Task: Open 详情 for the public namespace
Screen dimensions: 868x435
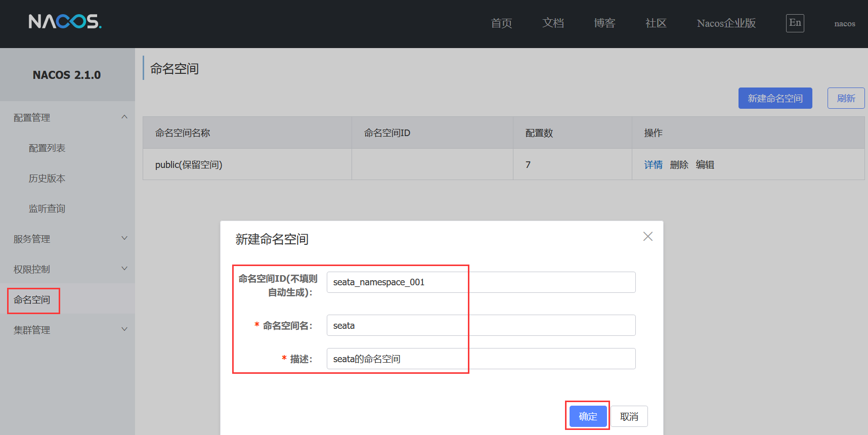Action: (653, 165)
